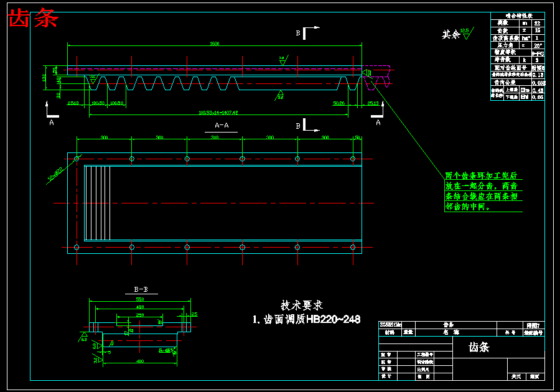Select the 0.65 lower deviation value
560x392 pixels.
pos(538,97)
